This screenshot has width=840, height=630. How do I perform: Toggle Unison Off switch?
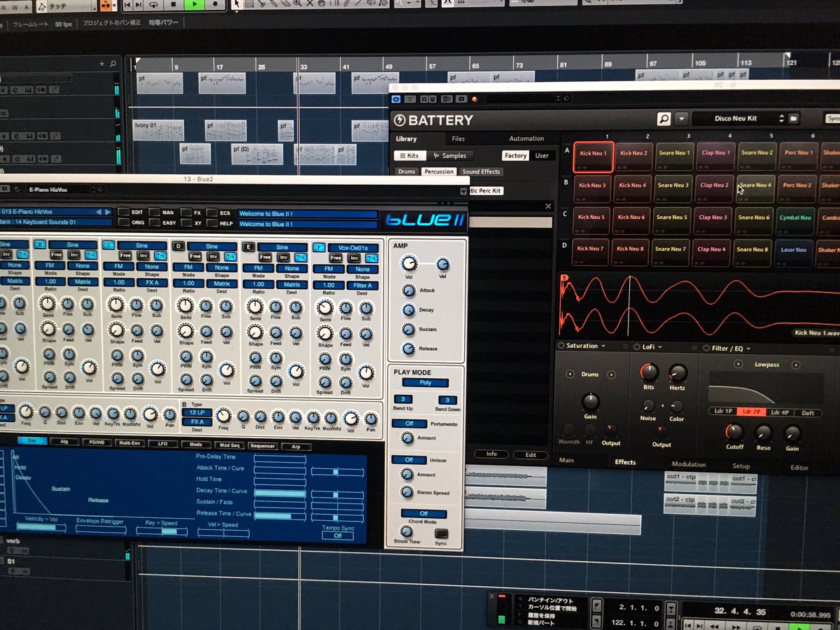408,459
